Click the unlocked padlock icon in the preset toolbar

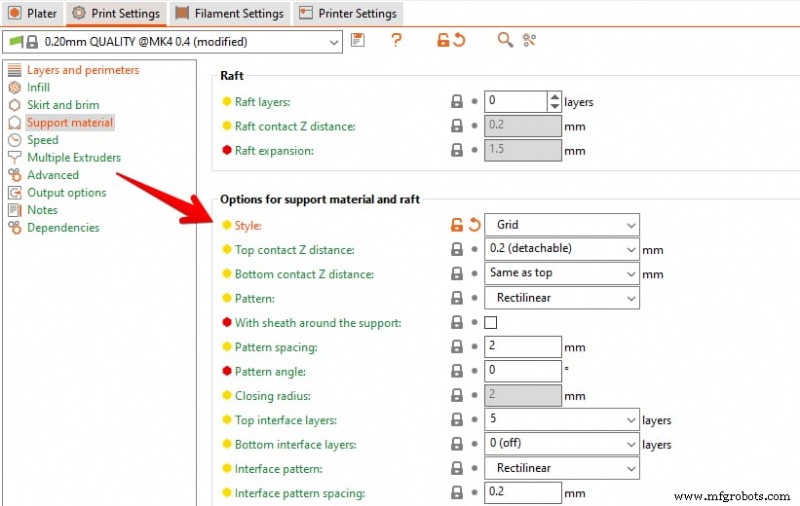tap(443, 40)
